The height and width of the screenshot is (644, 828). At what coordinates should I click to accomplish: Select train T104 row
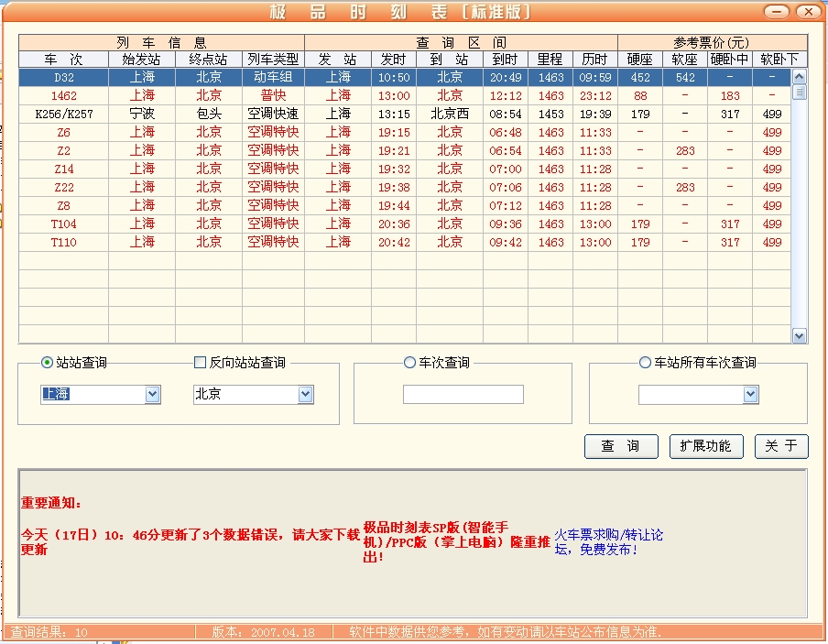click(405, 224)
